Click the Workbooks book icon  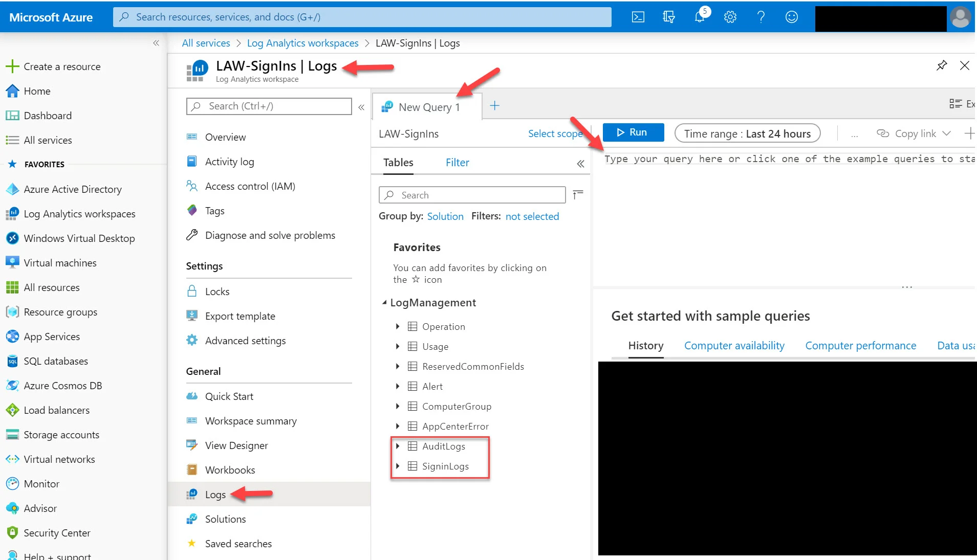coord(192,470)
